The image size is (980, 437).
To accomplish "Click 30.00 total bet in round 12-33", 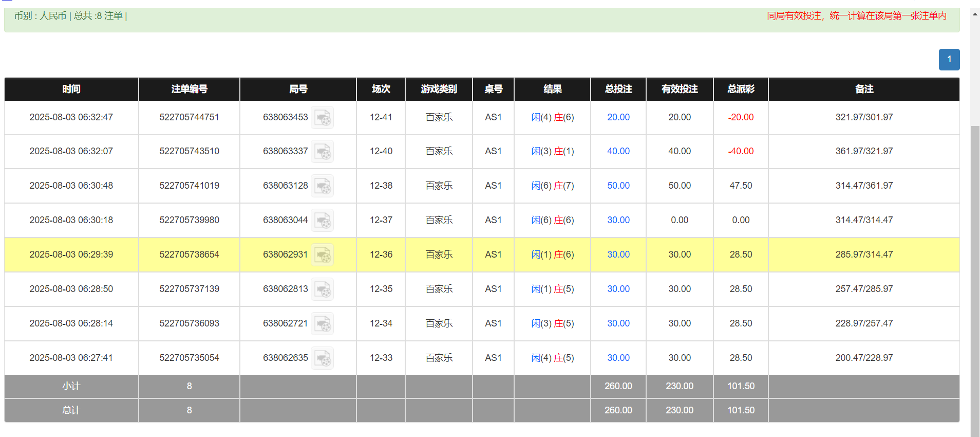I will (x=618, y=358).
